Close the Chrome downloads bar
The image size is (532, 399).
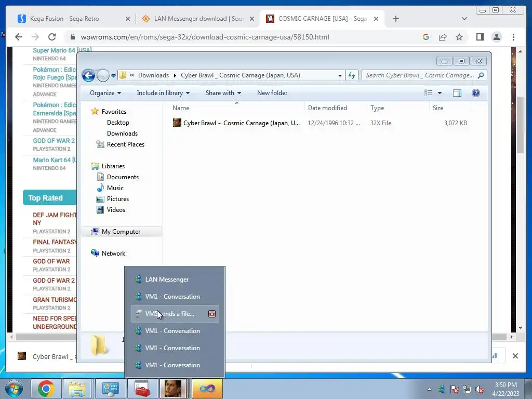click(515, 356)
